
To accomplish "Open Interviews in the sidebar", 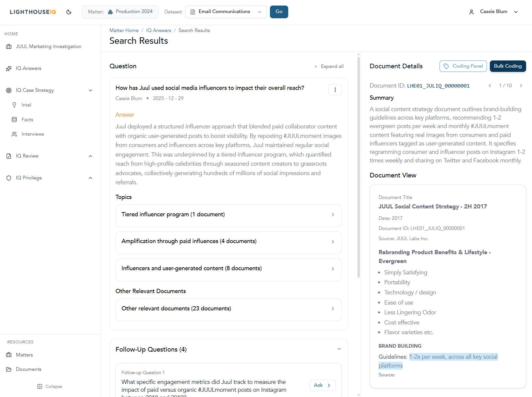I will pos(33,134).
